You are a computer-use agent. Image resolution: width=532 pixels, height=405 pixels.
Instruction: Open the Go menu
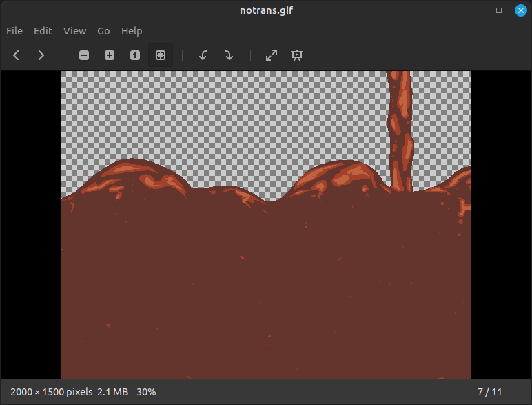(103, 31)
